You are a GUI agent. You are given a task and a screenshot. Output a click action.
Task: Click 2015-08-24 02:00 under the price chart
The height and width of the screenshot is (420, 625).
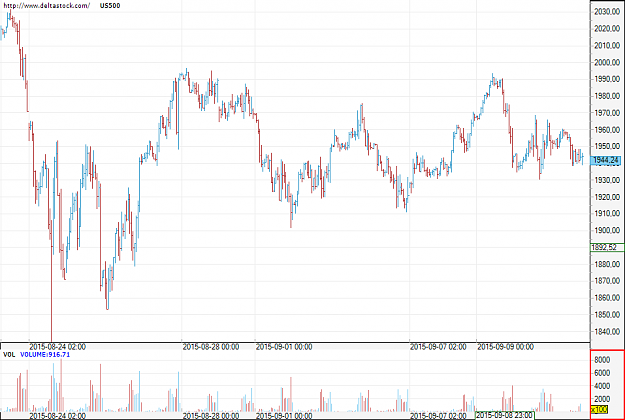[57, 347]
